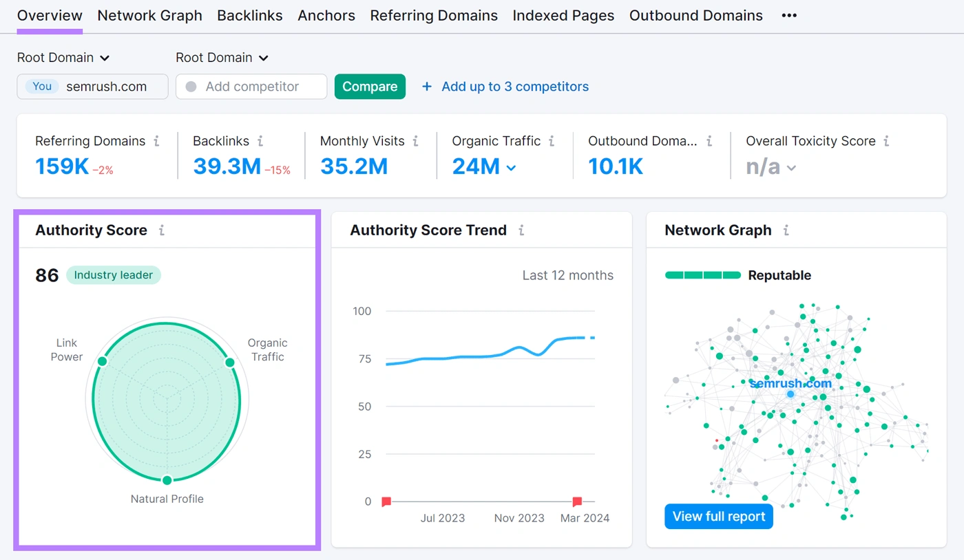Click the -15% backlinks change
The width and height of the screenshot is (964, 560).
point(277,171)
